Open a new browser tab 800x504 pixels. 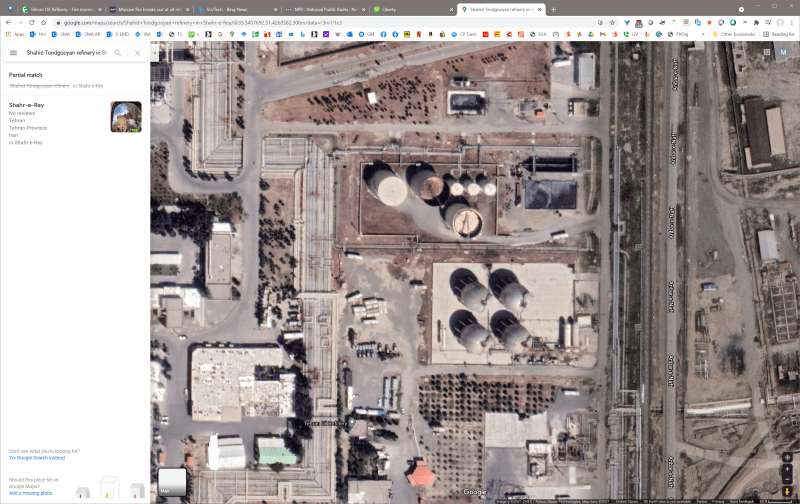point(553,9)
